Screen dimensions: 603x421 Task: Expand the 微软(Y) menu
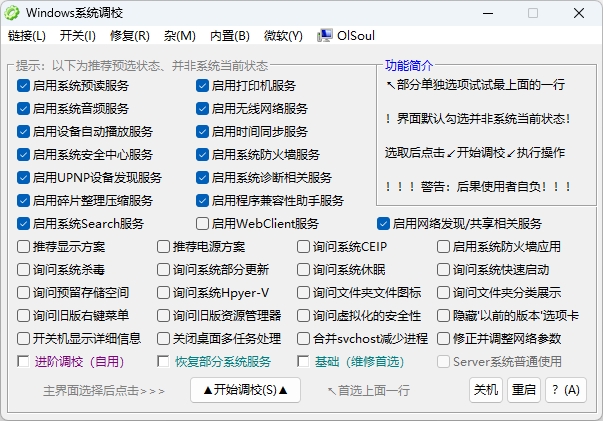tap(281, 36)
